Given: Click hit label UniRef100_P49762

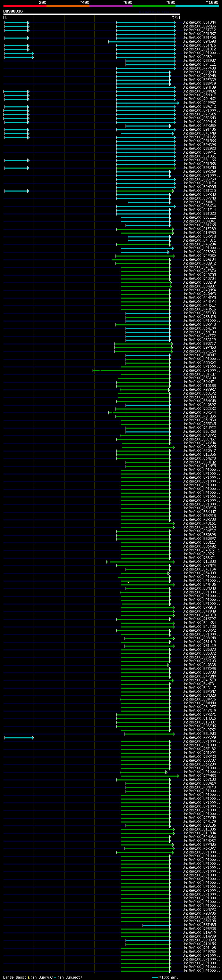Looking at the screenshot, I should (199, 730).
